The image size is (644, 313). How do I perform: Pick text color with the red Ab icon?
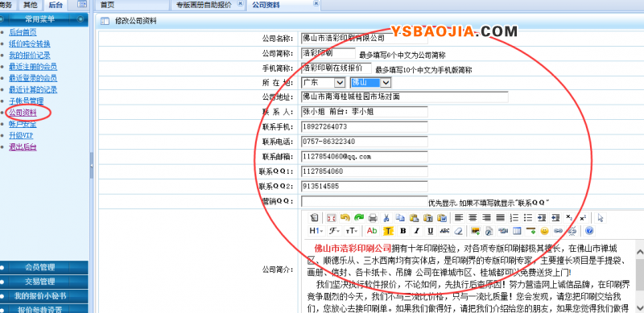point(372,231)
